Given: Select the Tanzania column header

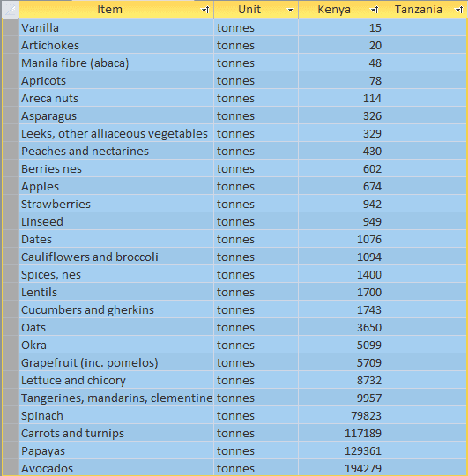Looking at the screenshot, I should [425, 10].
